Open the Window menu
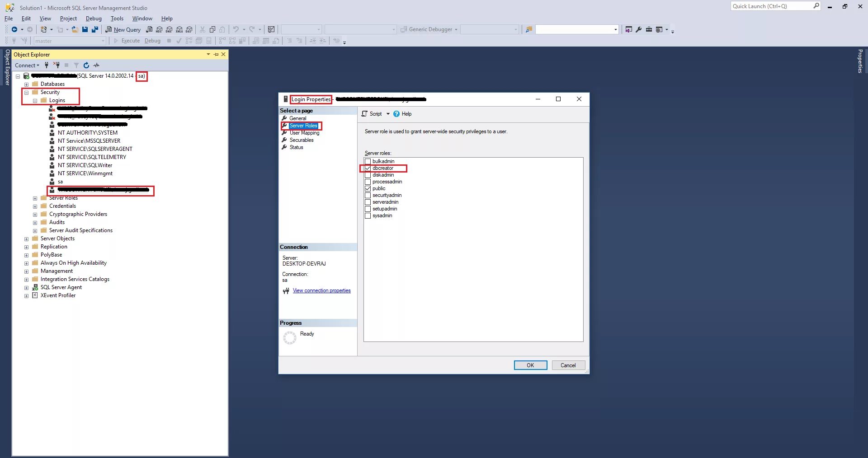 pyautogui.click(x=142, y=19)
